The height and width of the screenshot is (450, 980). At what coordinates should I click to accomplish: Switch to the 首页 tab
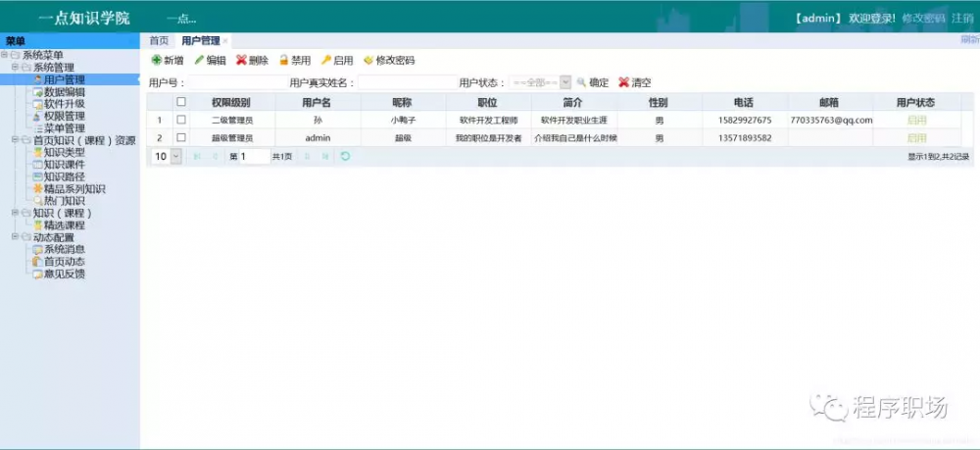[159, 40]
